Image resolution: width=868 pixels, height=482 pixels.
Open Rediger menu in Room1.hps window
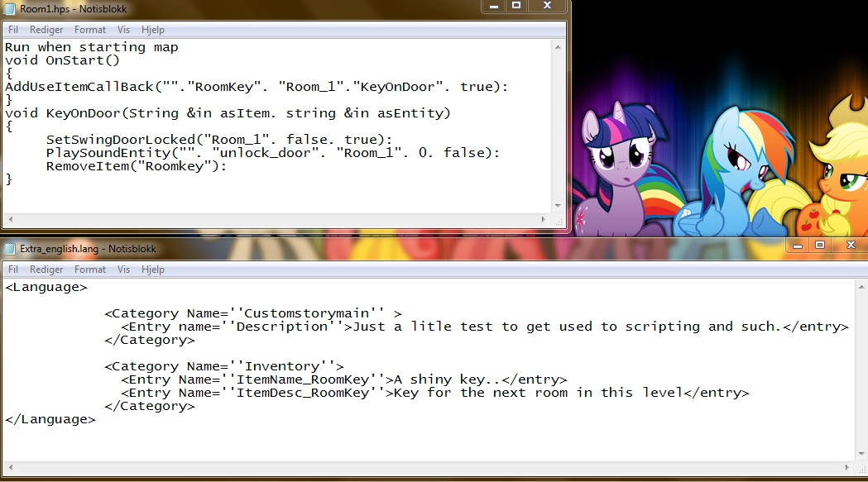pyautogui.click(x=46, y=30)
